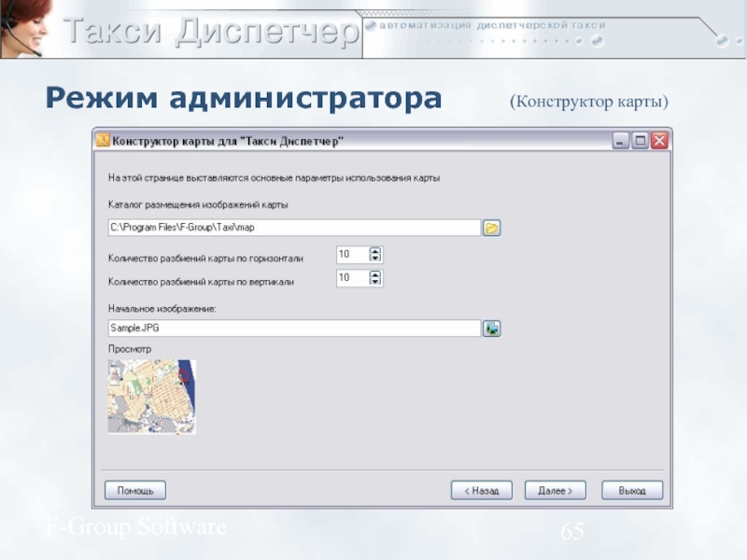Click the 'Просмотр' label
Viewport: 747px width, 560px height.
point(130,349)
